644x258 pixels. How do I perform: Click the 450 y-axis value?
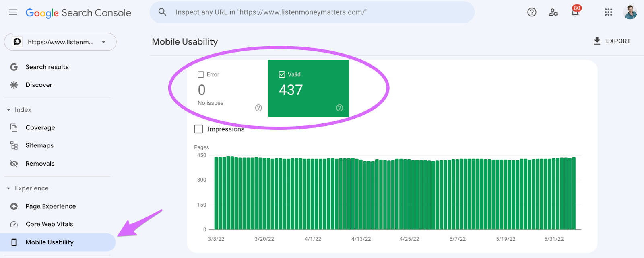(202, 155)
